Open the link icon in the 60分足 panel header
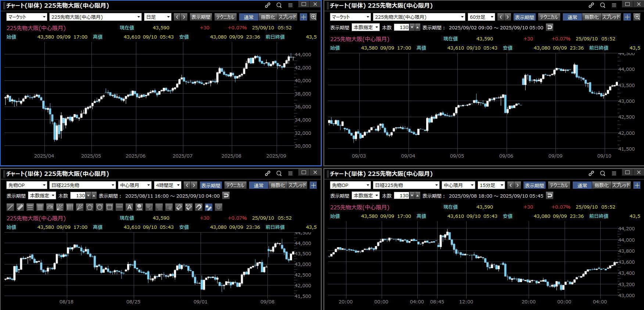 coord(591,5)
